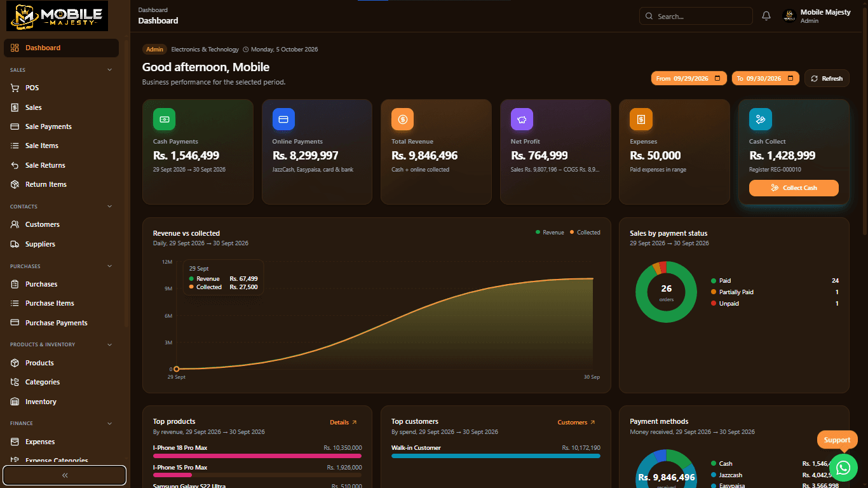Collapse the PURCHASES sidebar section
The width and height of the screenshot is (868, 488).
point(109,266)
